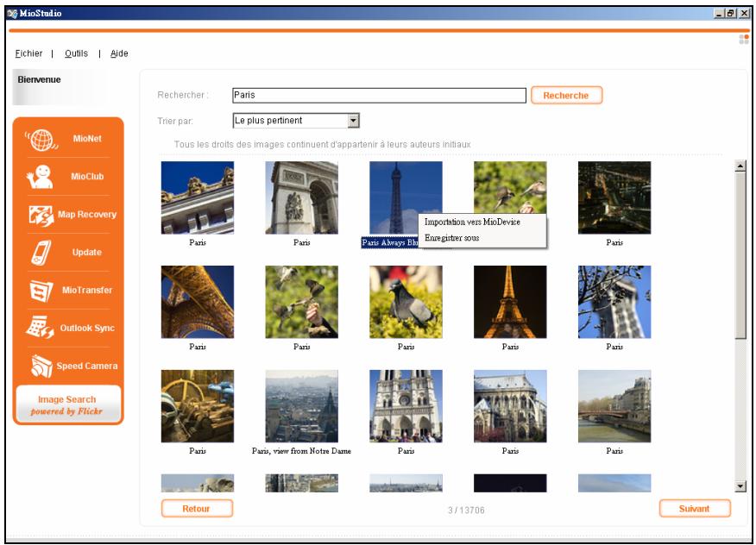Select the brass machinery gears thumbnail
756x545 pixels.
point(198,406)
